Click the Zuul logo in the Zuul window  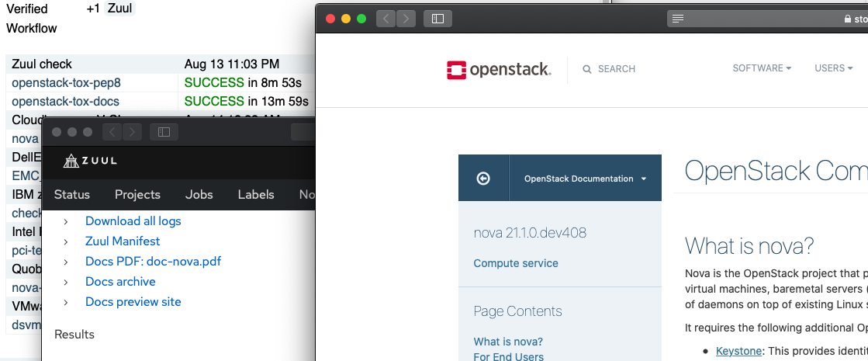90,161
